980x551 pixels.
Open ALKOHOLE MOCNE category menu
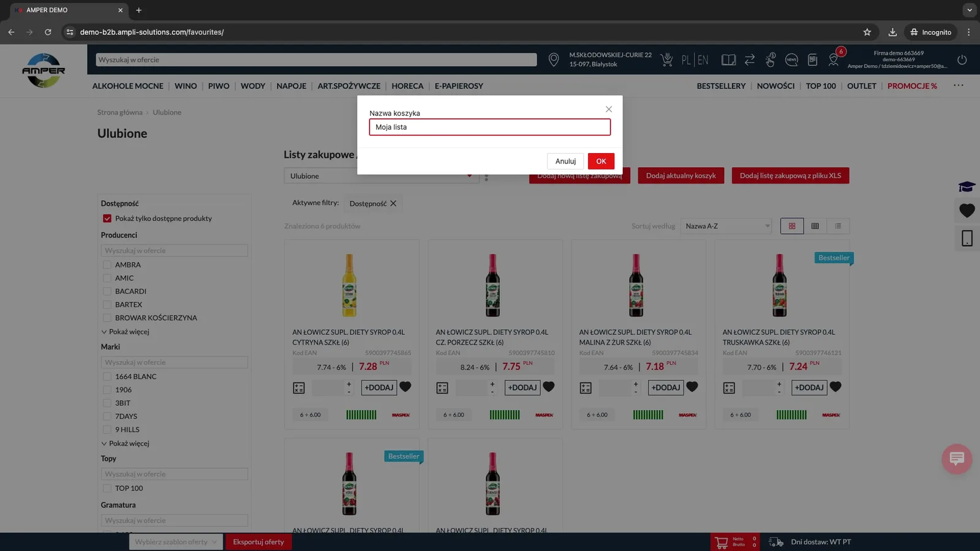[x=128, y=86]
